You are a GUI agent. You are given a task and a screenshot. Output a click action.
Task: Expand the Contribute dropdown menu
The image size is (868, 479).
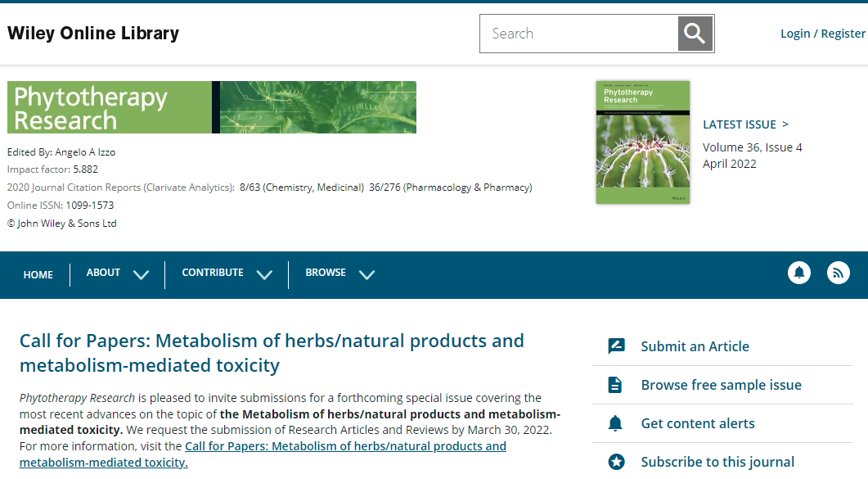227,273
